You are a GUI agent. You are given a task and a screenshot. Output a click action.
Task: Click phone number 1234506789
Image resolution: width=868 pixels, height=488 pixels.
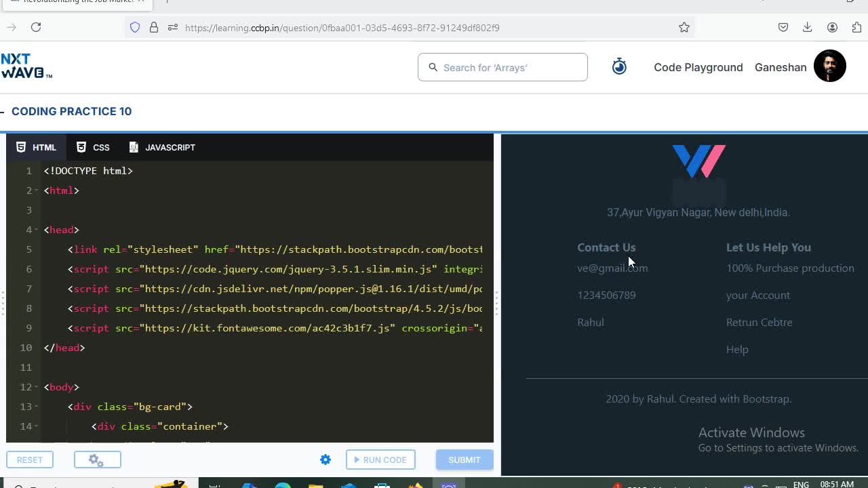(x=606, y=296)
